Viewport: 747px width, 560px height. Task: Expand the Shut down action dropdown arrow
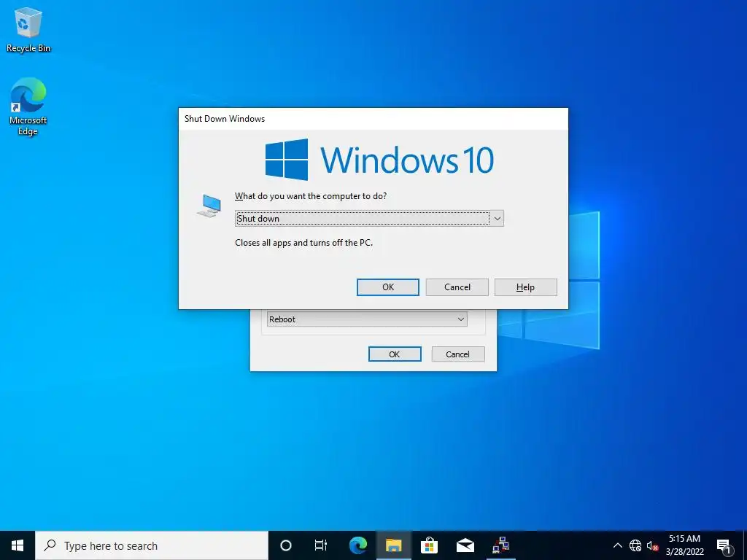tap(497, 219)
